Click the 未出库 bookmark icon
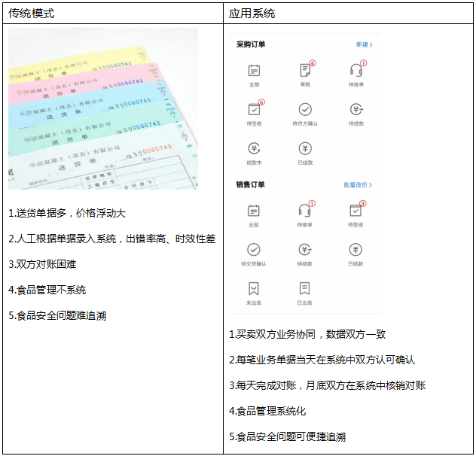The width and height of the screenshot is (476, 456). pos(254,289)
